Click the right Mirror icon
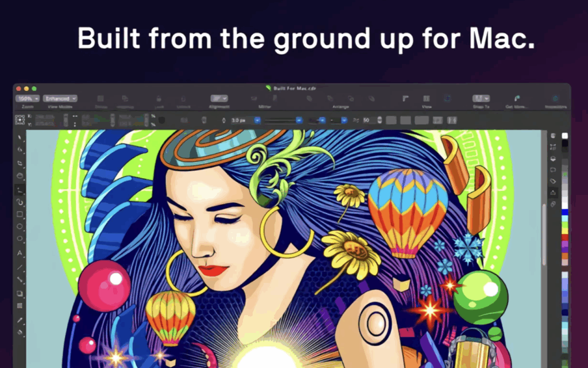The image size is (588, 368). point(275,98)
